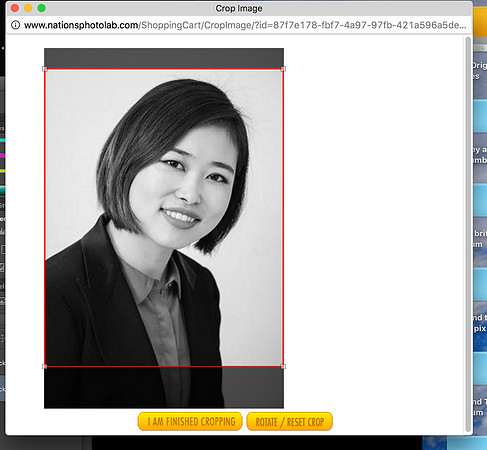Click the darkened excluded area below the crop box
487x450 pixels.
click(164, 388)
